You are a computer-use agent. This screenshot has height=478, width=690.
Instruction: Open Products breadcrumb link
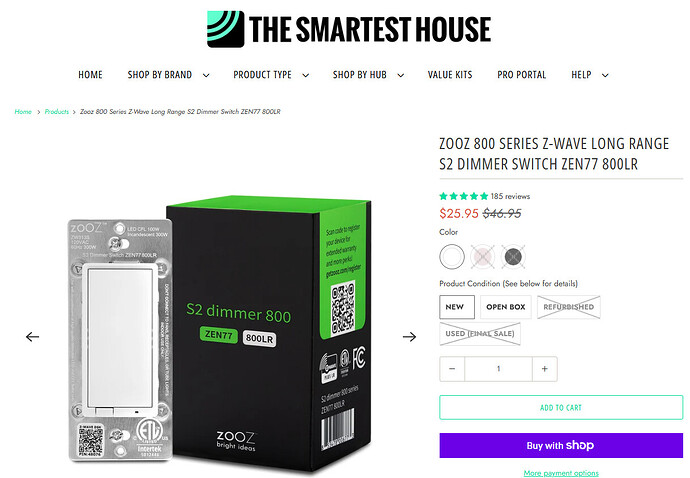coord(57,112)
